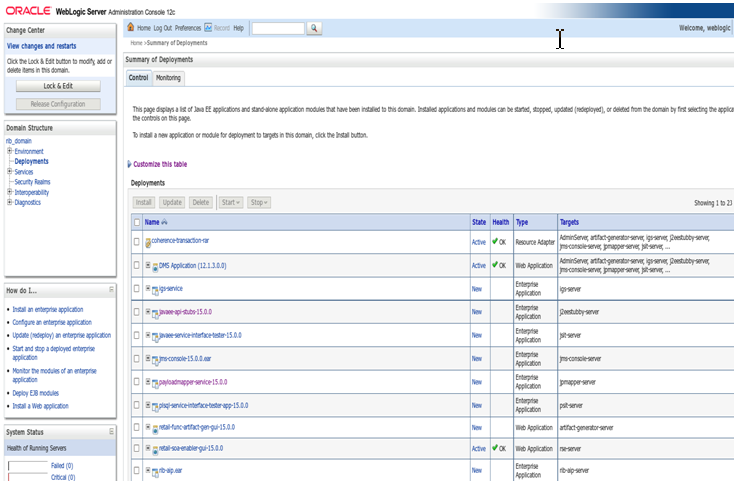Click the Failed (0) server health link

click(x=62, y=466)
